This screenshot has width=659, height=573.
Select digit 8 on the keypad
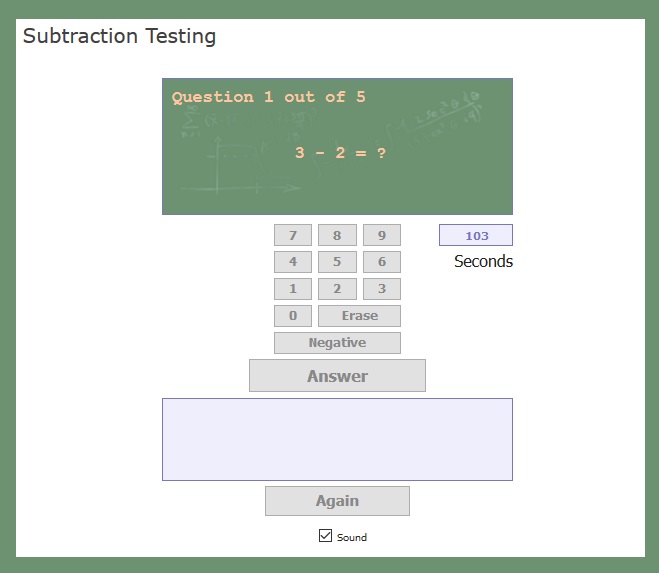click(x=337, y=235)
